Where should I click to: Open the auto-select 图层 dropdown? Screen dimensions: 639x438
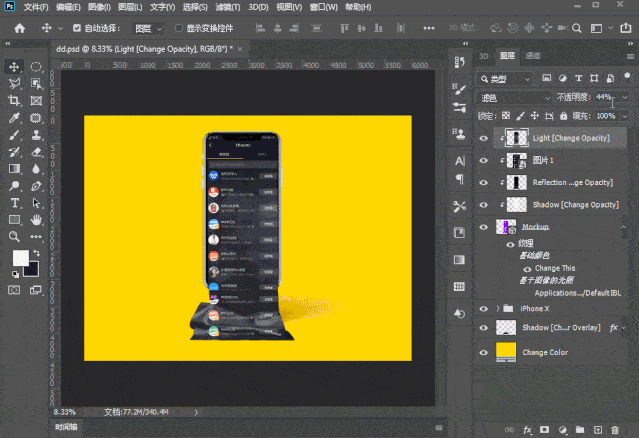point(148,29)
